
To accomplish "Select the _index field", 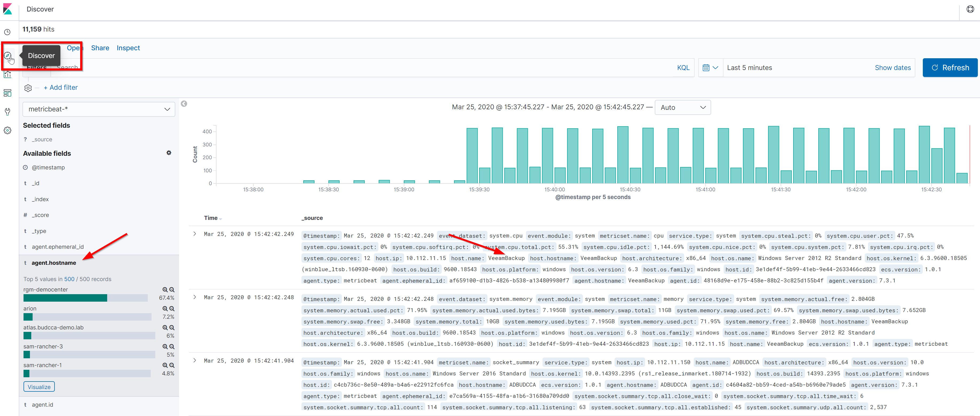I will (40, 199).
